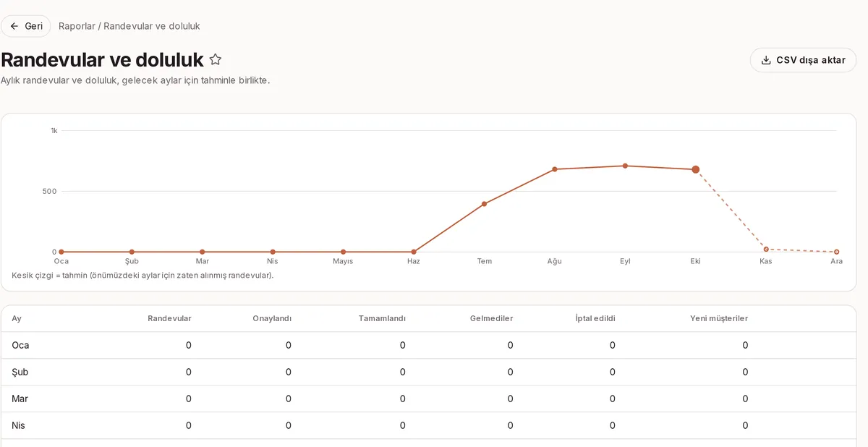Select the Eyl data point on chart

coord(625,166)
